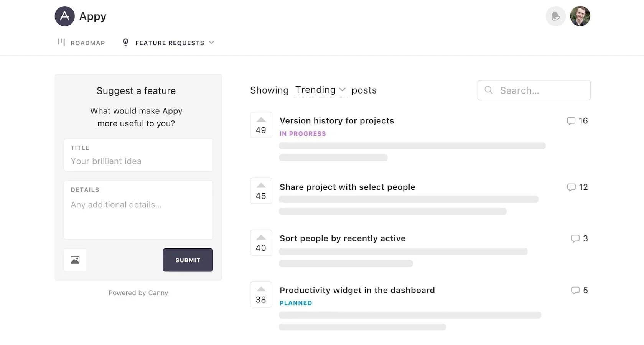The image size is (644, 345).
Task: Open comments on Version history for projects
Action: [x=572, y=121]
